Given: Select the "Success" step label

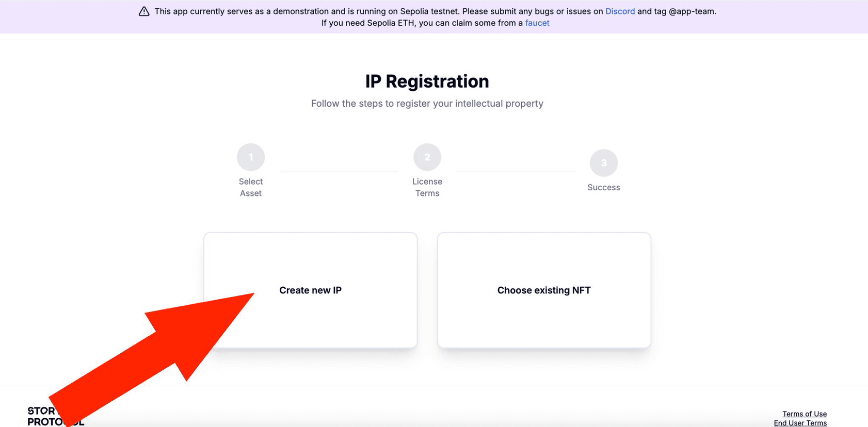Looking at the screenshot, I should (x=604, y=188).
